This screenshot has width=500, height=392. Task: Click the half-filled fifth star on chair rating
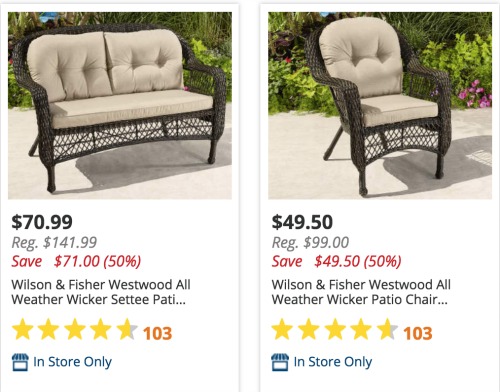387,329
